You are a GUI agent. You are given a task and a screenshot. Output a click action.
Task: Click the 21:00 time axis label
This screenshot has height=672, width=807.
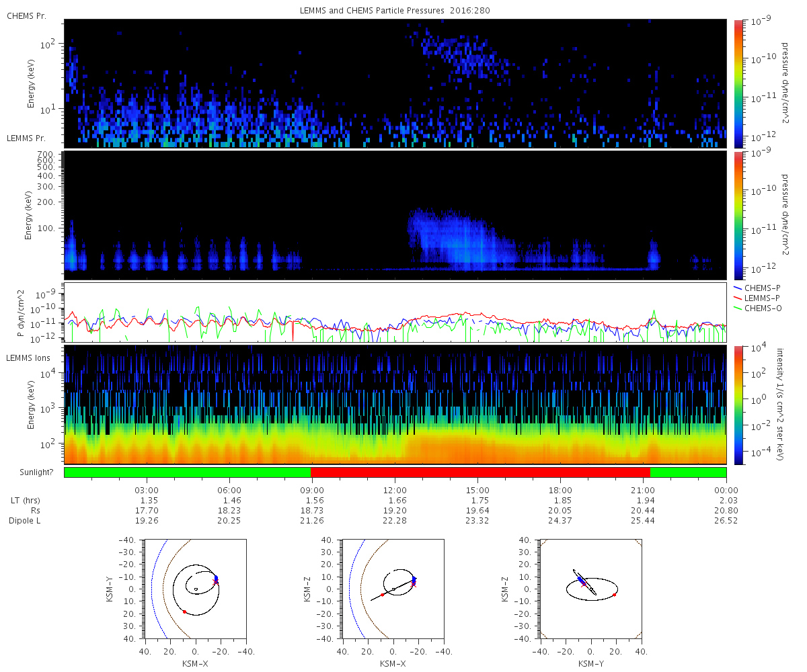tap(644, 490)
